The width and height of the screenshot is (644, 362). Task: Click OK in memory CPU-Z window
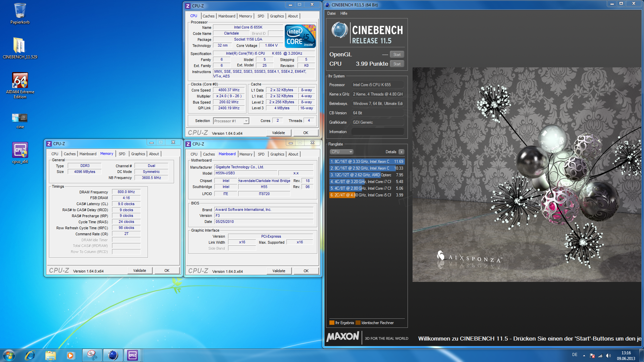click(x=167, y=270)
